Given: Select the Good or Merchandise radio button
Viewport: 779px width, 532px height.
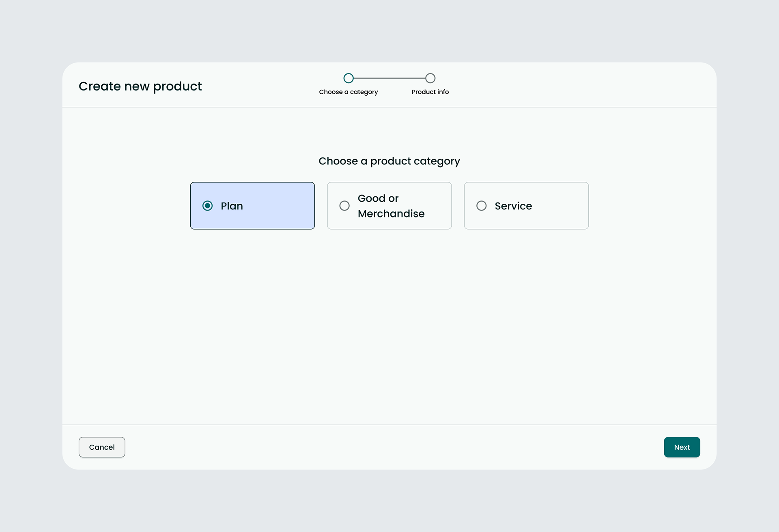Looking at the screenshot, I should 344,206.
